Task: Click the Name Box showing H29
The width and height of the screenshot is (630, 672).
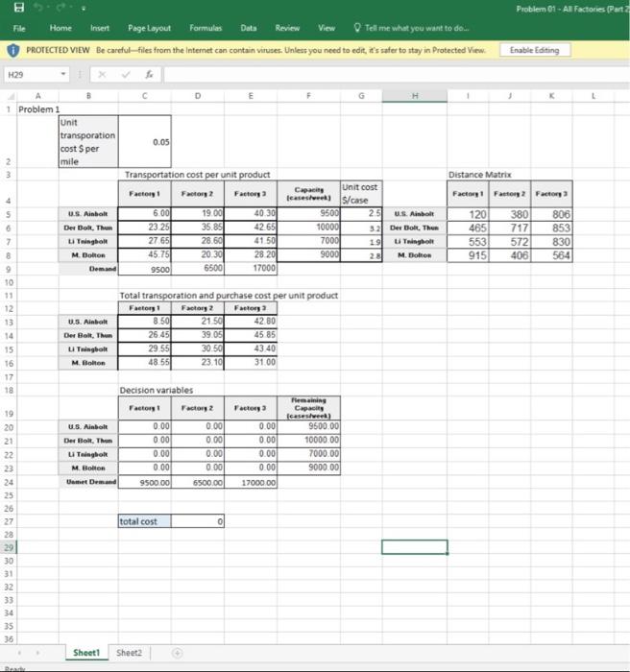Action: (x=31, y=75)
